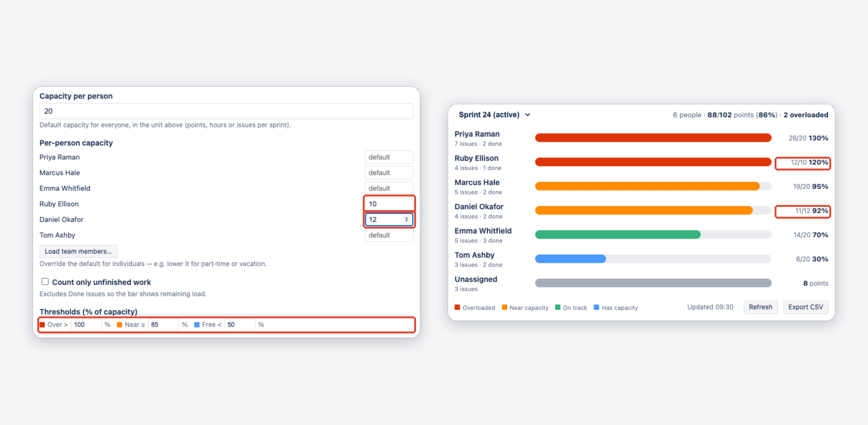Click the gray Unassigned workload bar
The width and height of the screenshot is (868, 425).
[x=653, y=283]
